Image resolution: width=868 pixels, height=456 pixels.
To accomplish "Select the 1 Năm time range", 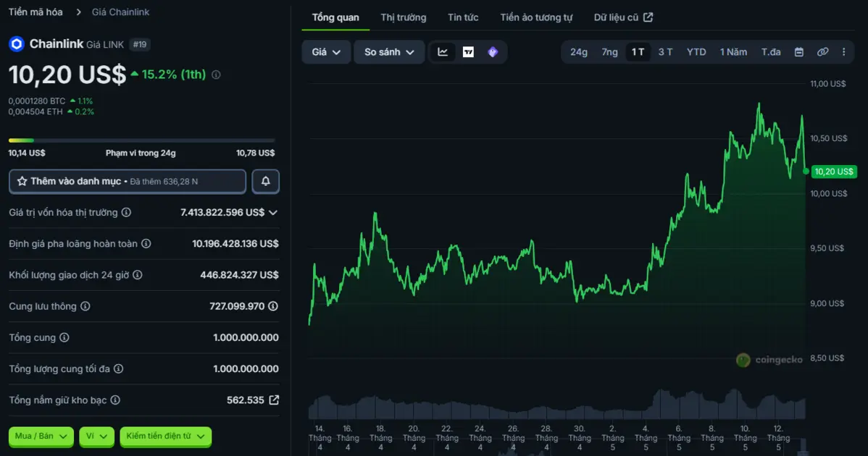I will [x=733, y=52].
